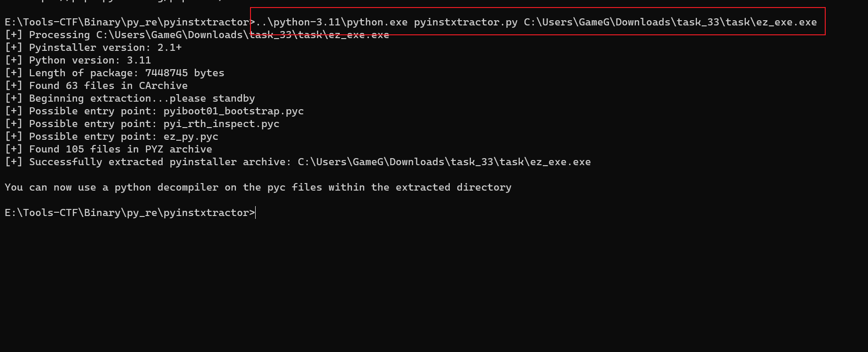Click the ez_py.pyc entry point text

click(x=191, y=136)
